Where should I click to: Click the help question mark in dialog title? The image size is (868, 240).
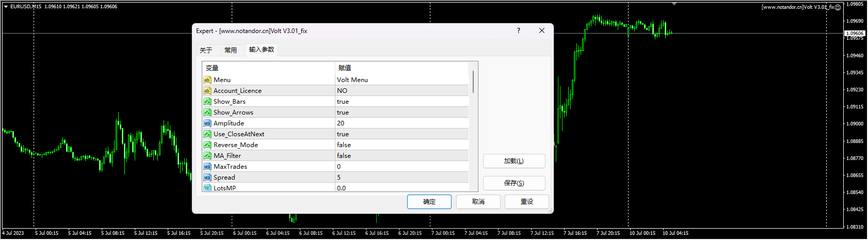519,30
